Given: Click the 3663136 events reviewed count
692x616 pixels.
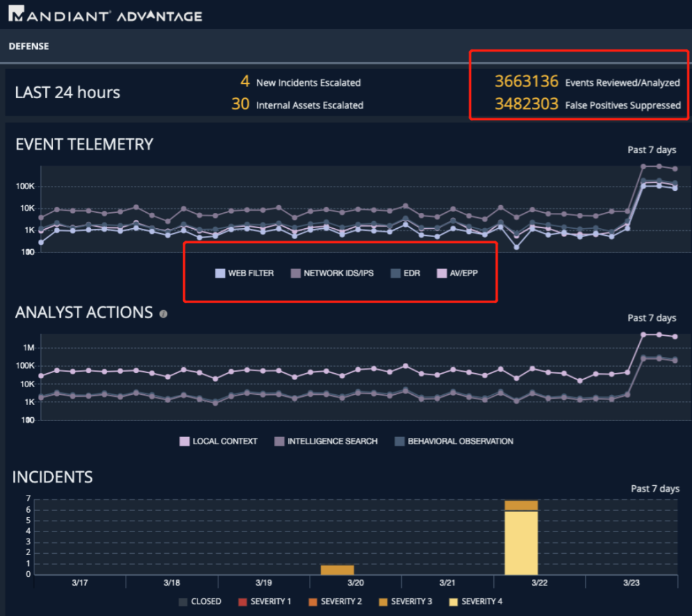Looking at the screenshot, I should coord(527,81).
